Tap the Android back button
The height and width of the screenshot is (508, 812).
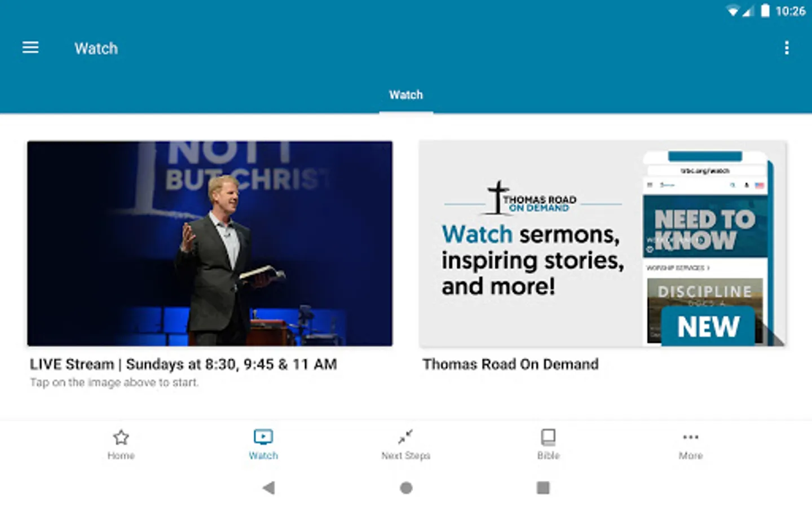269,488
